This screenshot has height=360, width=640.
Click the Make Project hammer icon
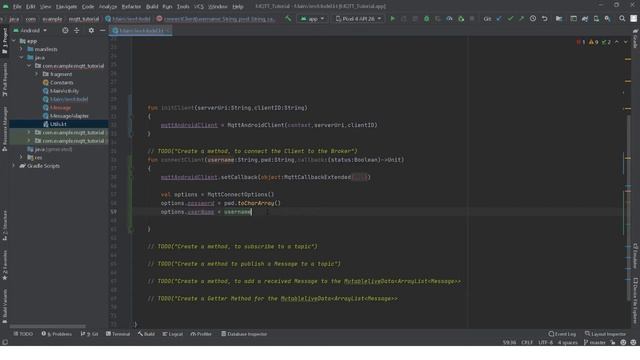click(x=288, y=19)
